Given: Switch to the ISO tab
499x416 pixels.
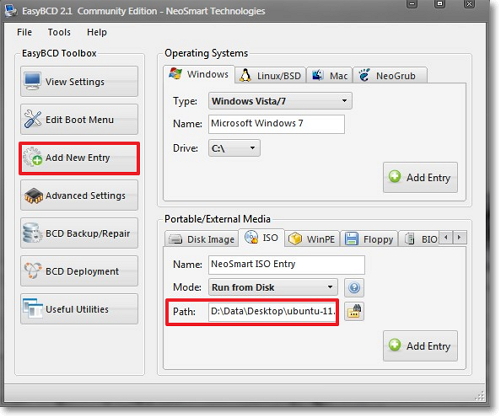Looking at the screenshot, I should pyautogui.click(x=262, y=237).
